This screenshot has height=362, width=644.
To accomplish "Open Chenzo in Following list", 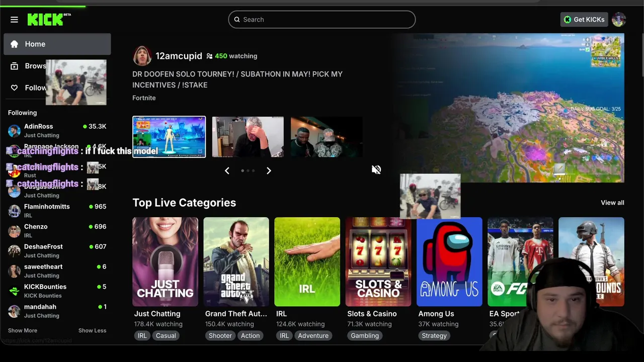I will click(57, 231).
